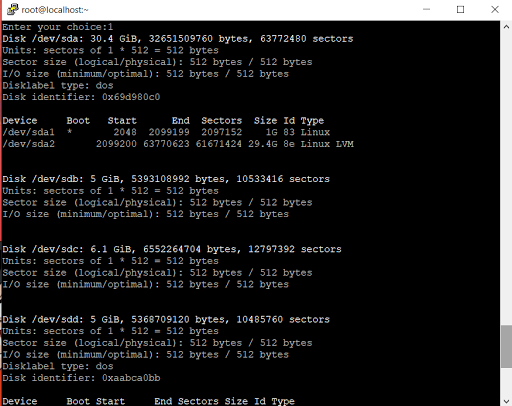Click the 'Disk /dev/sdb: 5 GiB' line
The image size is (512, 406).
(166, 179)
